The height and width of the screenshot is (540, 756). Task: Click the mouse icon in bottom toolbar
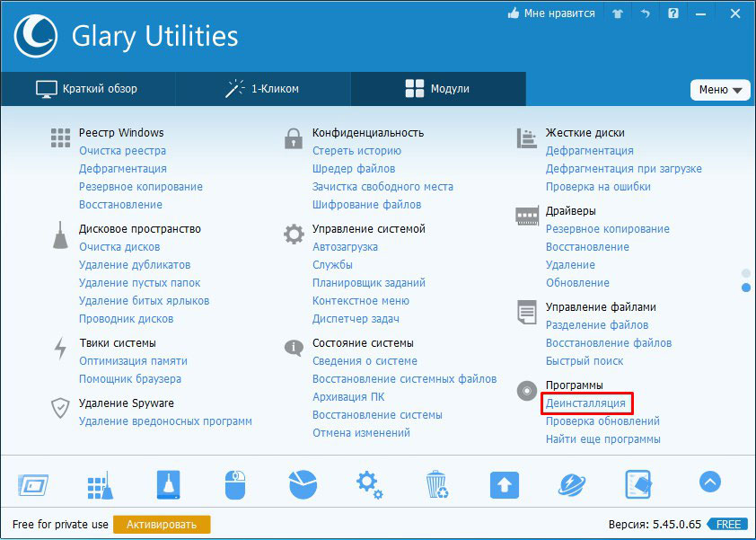[234, 485]
